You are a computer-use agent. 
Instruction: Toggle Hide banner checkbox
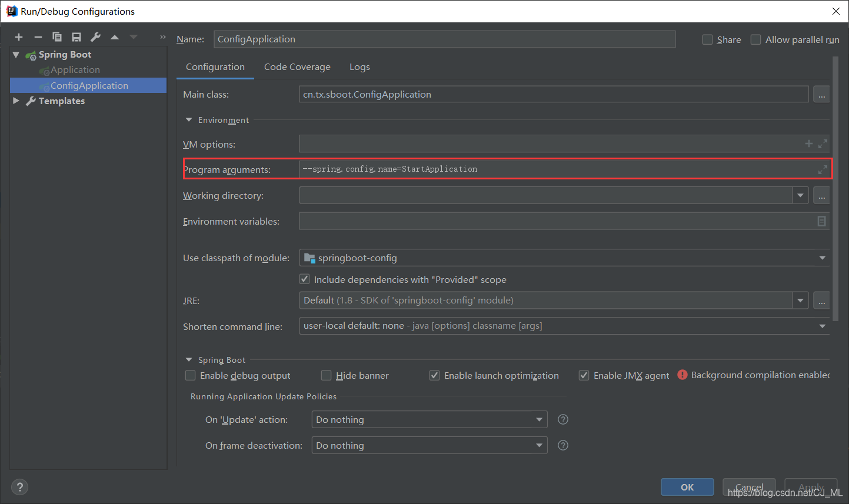[x=327, y=375]
